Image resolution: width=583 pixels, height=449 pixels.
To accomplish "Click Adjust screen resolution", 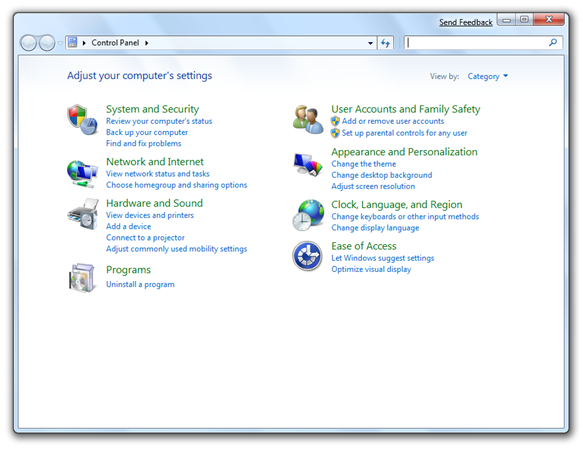I will click(373, 186).
